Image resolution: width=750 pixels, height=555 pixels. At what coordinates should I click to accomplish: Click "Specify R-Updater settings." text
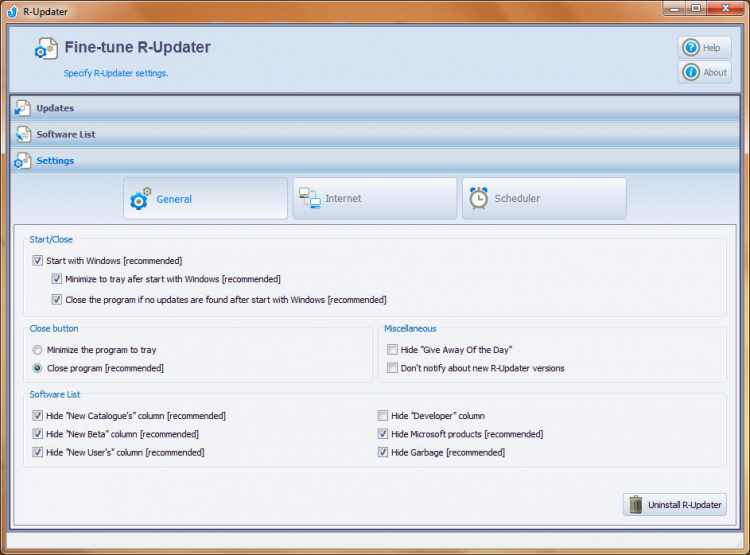tap(116, 73)
